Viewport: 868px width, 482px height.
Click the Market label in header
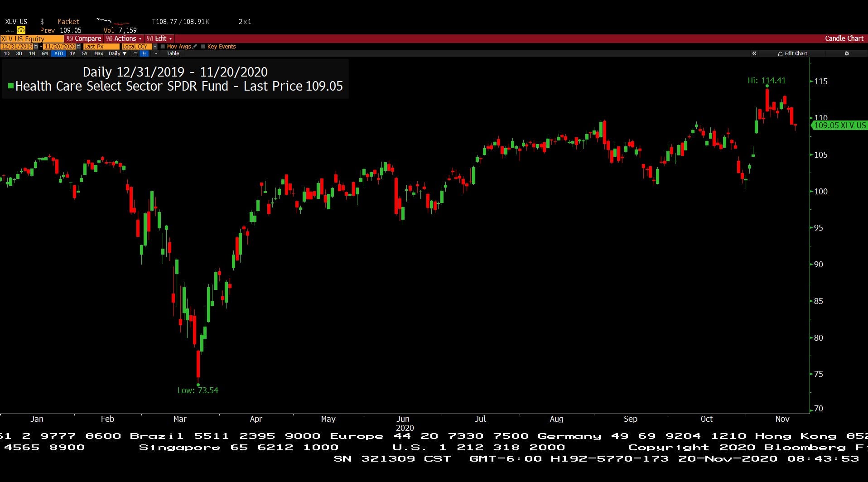click(x=68, y=21)
